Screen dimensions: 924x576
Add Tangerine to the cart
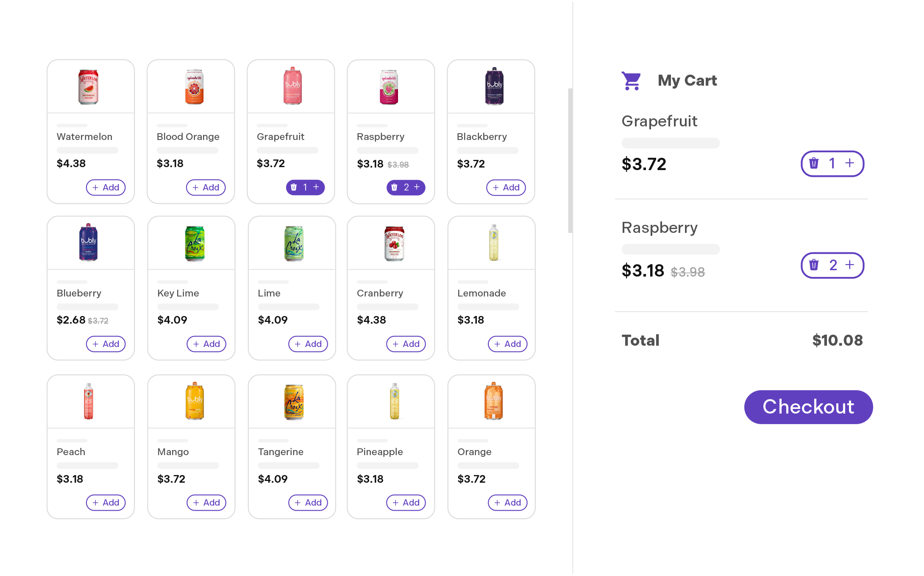308,503
